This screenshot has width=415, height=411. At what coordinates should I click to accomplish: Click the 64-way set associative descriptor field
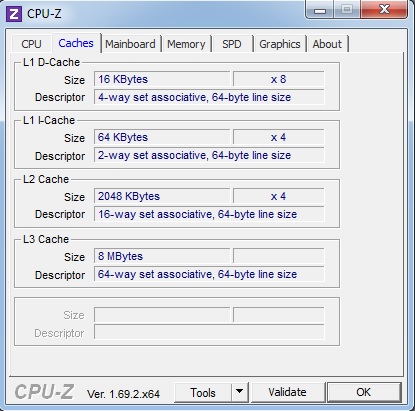click(209, 274)
